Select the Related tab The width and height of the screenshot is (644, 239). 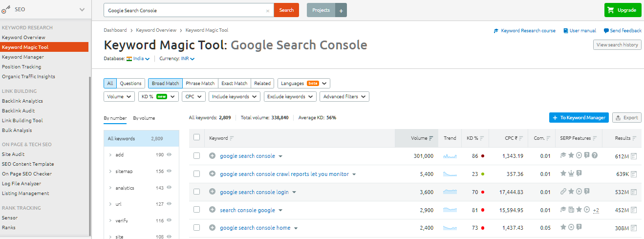tap(262, 84)
